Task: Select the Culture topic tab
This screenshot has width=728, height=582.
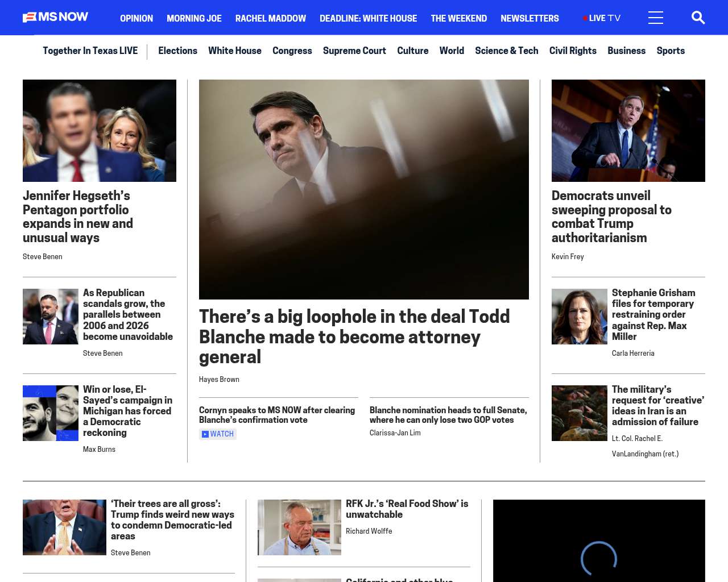Action: [x=413, y=51]
